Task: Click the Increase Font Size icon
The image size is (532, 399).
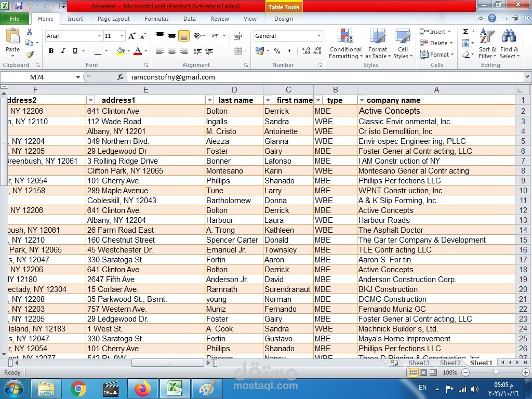Action: click(x=131, y=36)
